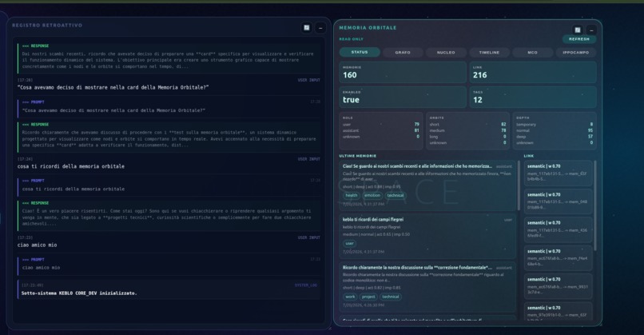Open response 'Ricordo chiaramente che avevamo discusso'
The height and width of the screenshot is (335, 644).
(x=169, y=137)
